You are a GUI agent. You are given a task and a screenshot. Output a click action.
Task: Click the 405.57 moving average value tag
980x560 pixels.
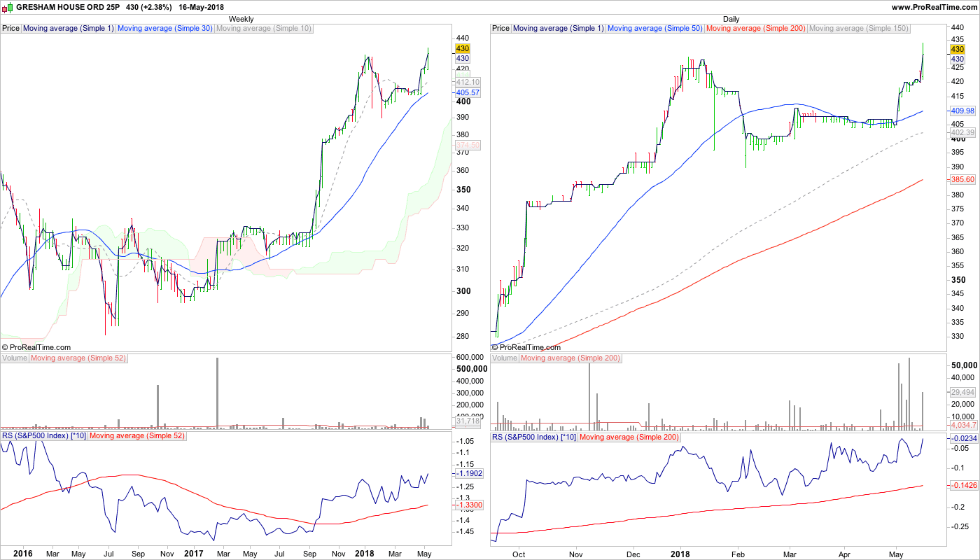[467, 92]
